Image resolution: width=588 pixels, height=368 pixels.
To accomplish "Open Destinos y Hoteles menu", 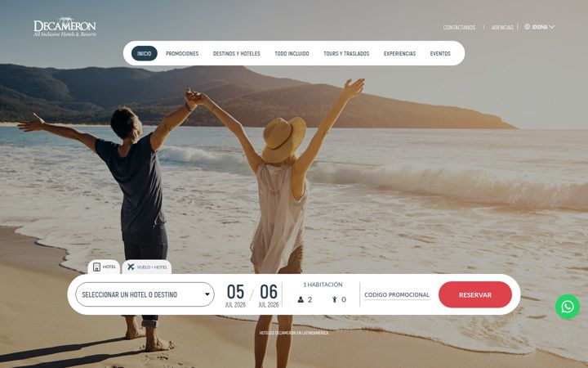I will click(x=237, y=54).
